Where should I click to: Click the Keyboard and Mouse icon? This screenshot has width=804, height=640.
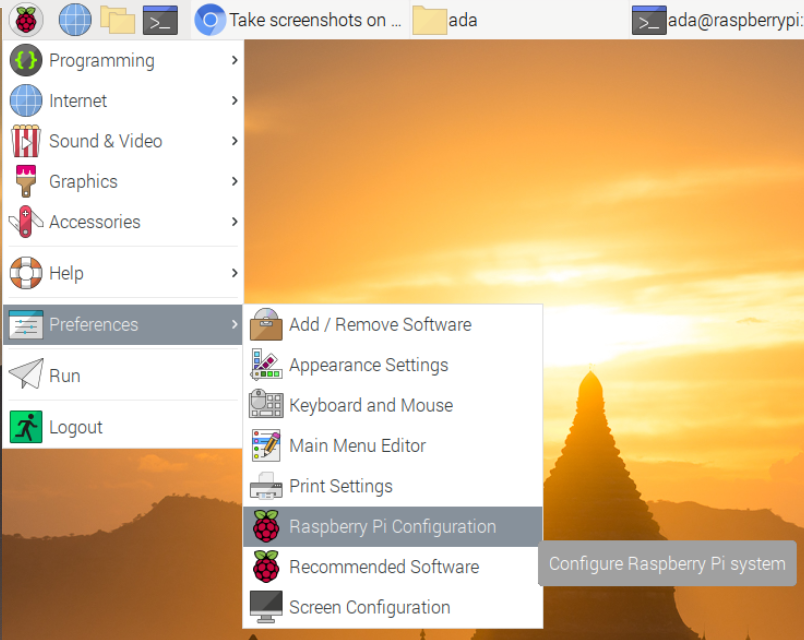[x=266, y=405]
